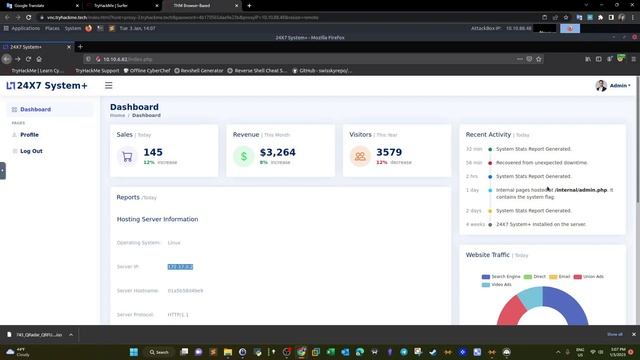Open a new Firefox tab
640x360 pixels.
point(80,47)
